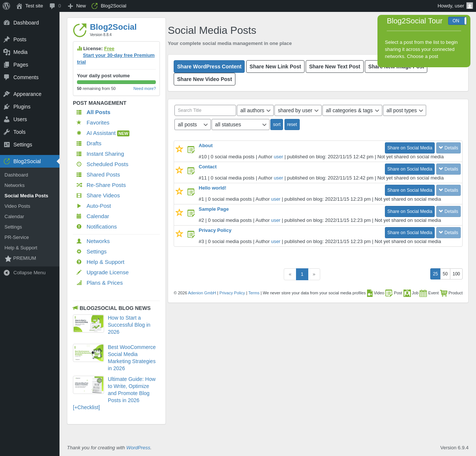Go to next page of posts

[x=314, y=274]
